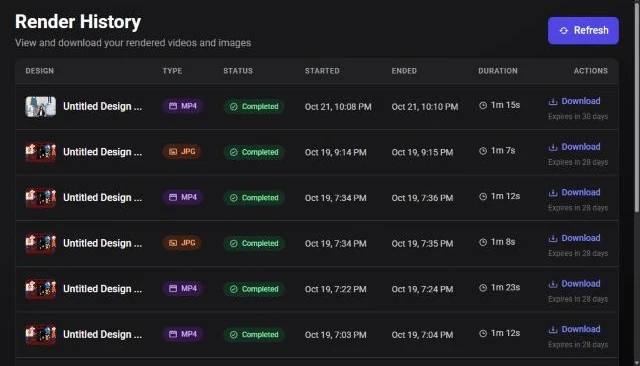Click STARTED column header
The width and height of the screenshot is (640, 366).
pos(322,71)
